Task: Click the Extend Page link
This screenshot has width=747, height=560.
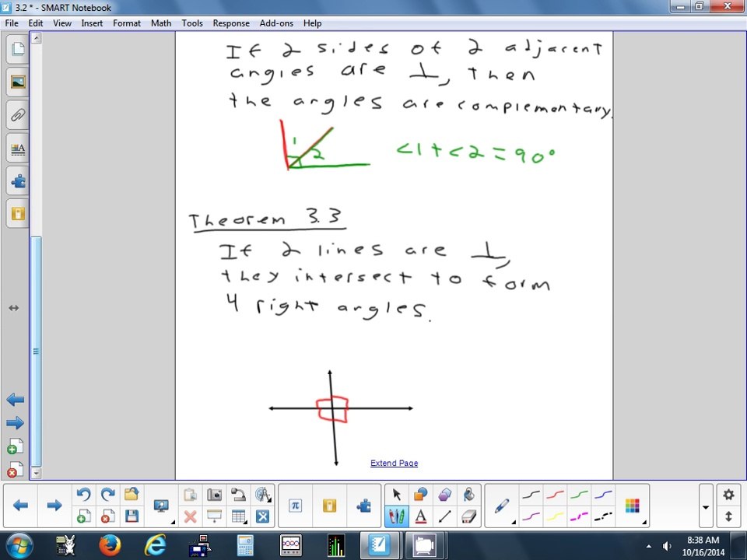Action: pos(394,463)
